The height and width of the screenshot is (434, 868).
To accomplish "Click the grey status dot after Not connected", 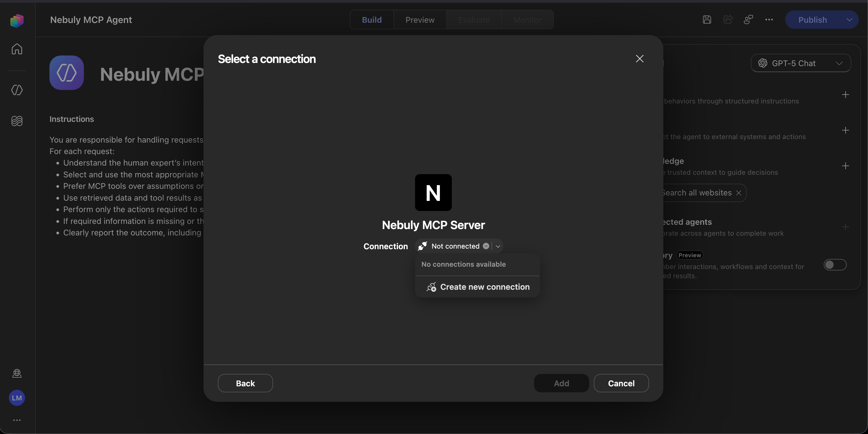I will point(486,246).
